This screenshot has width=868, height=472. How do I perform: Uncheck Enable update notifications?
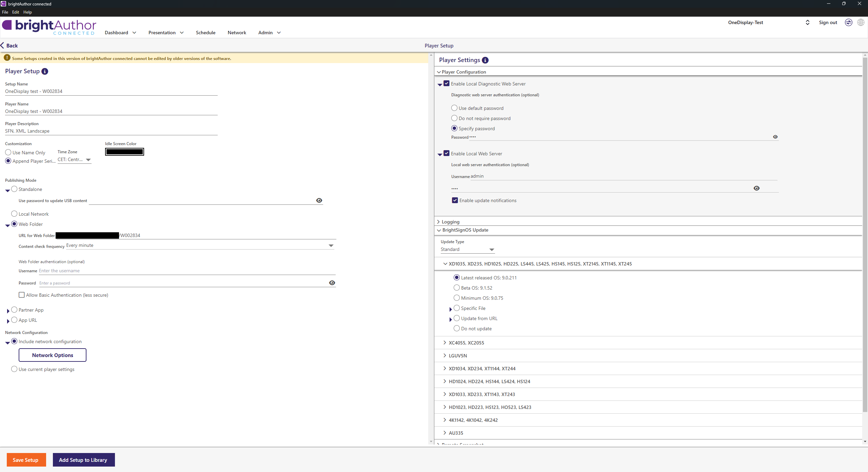(x=455, y=200)
